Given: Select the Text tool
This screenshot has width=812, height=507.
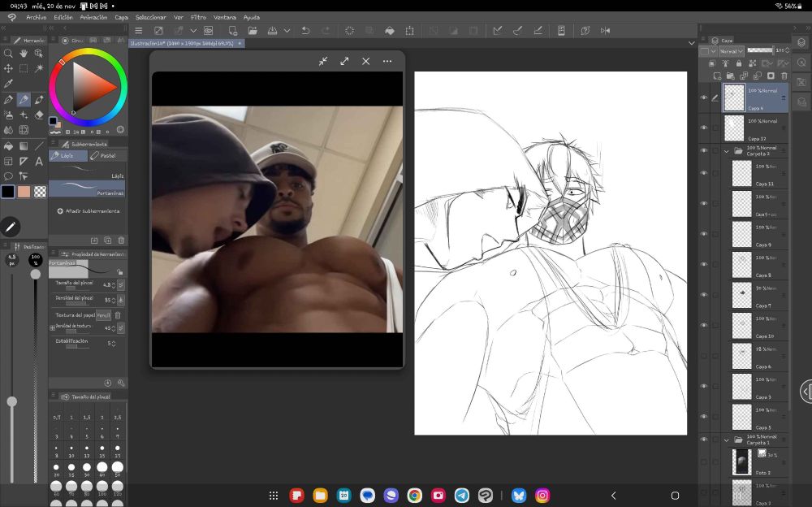Looking at the screenshot, I should pyautogui.click(x=39, y=161).
